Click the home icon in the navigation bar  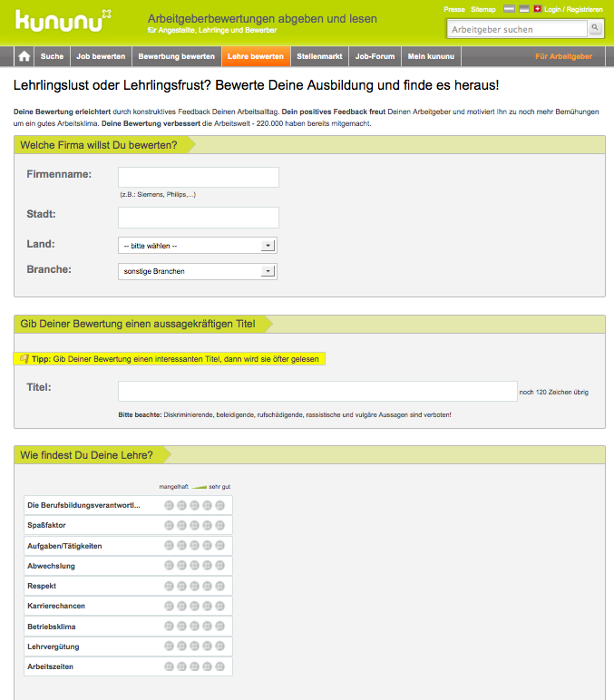click(x=24, y=56)
